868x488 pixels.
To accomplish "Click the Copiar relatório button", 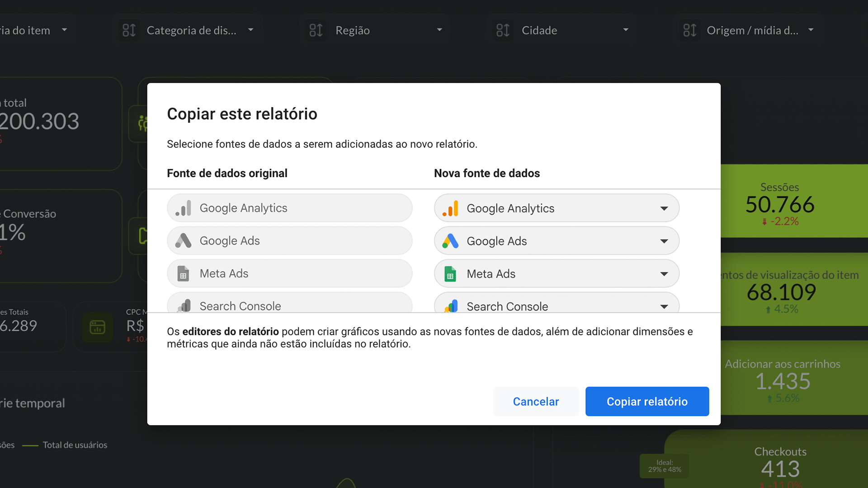I will coord(647,401).
